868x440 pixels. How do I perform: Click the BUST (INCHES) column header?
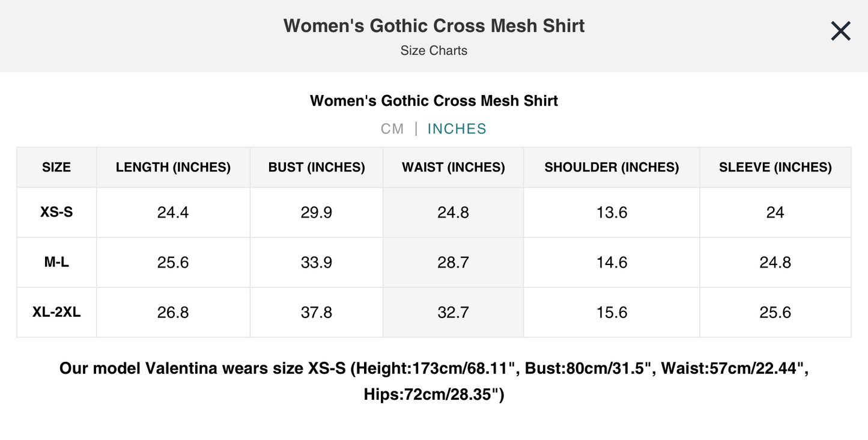coord(316,167)
